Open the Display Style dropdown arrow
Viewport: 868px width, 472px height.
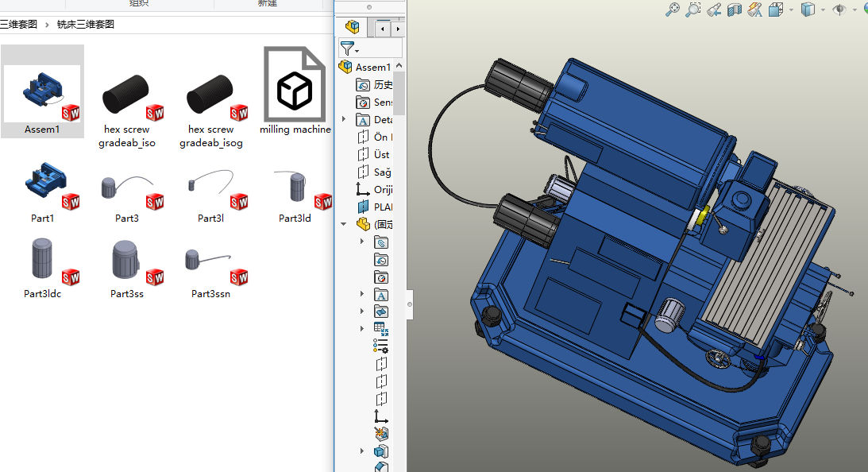pyautogui.click(x=823, y=10)
